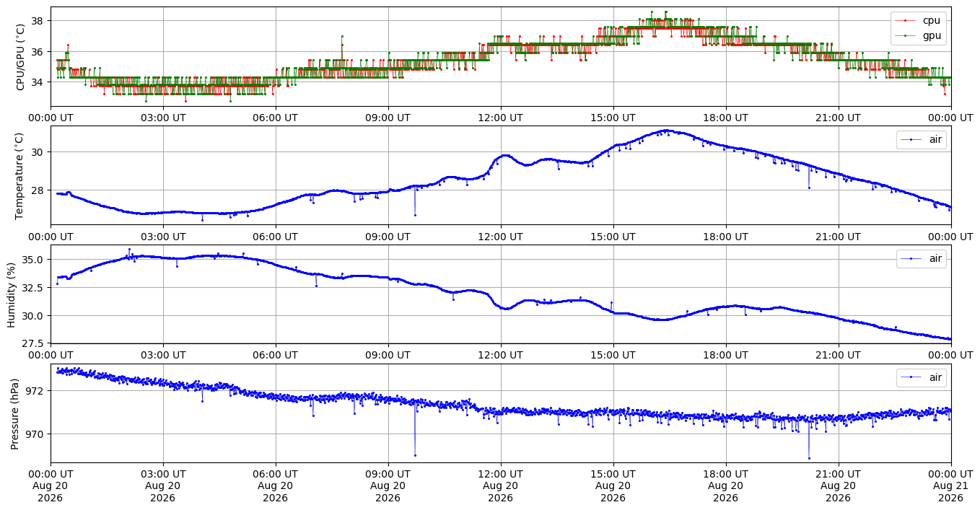Click the gpu spike point near 07:45 UT
Screen dimensions: 980x510
point(342,36)
